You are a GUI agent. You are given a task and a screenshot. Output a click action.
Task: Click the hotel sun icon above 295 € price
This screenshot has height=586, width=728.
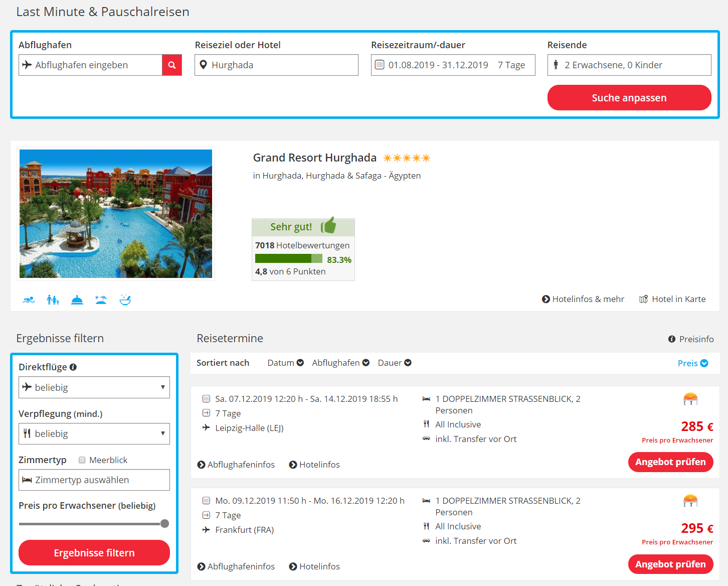(x=690, y=501)
